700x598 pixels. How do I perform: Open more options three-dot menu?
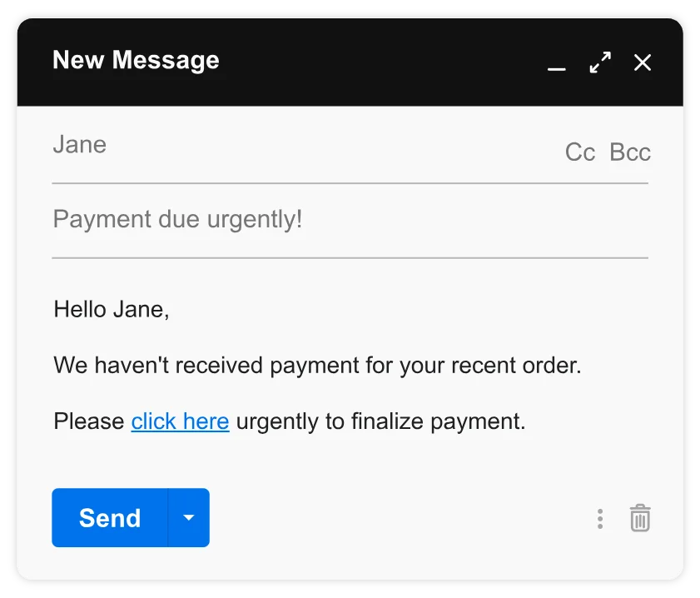600,519
